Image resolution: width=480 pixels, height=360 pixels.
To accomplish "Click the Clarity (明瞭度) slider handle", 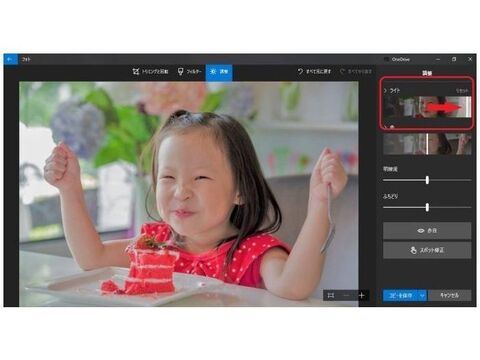I will (427, 180).
